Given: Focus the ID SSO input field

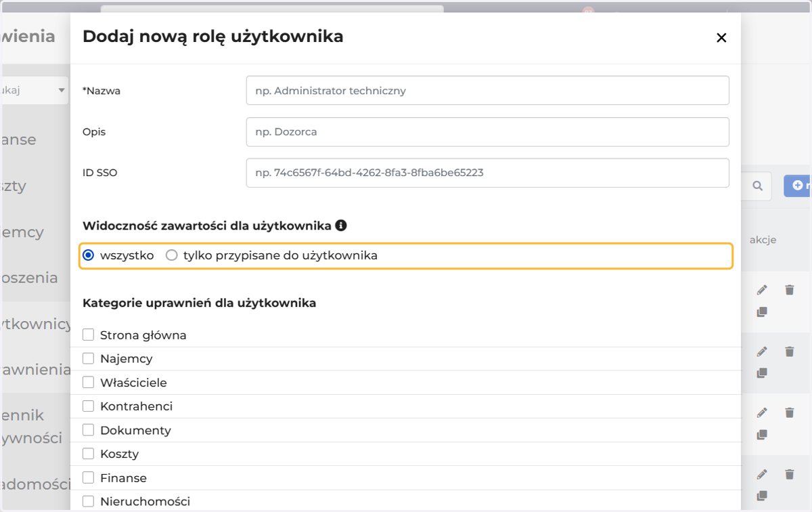Looking at the screenshot, I should point(487,173).
